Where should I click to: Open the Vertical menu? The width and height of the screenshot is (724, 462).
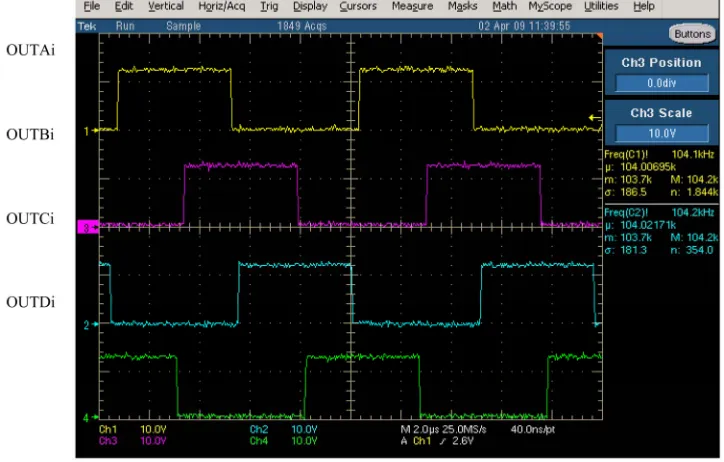[x=166, y=6]
